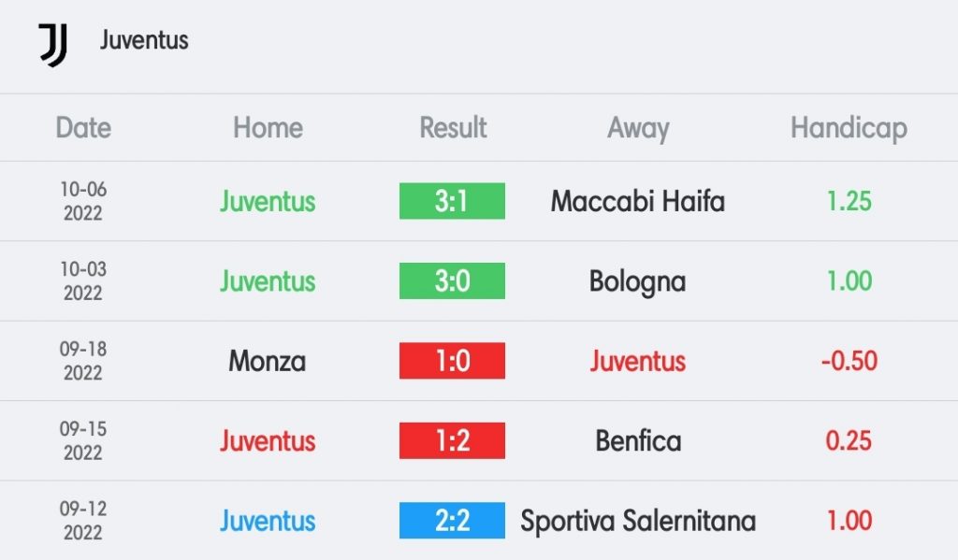Click the Benfica team name
The image size is (958, 560).
click(638, 441)
